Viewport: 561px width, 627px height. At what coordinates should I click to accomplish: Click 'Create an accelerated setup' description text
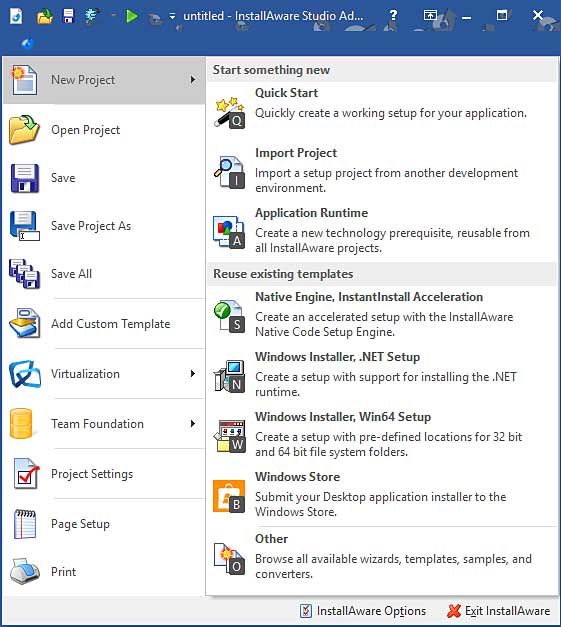(384, 324)
